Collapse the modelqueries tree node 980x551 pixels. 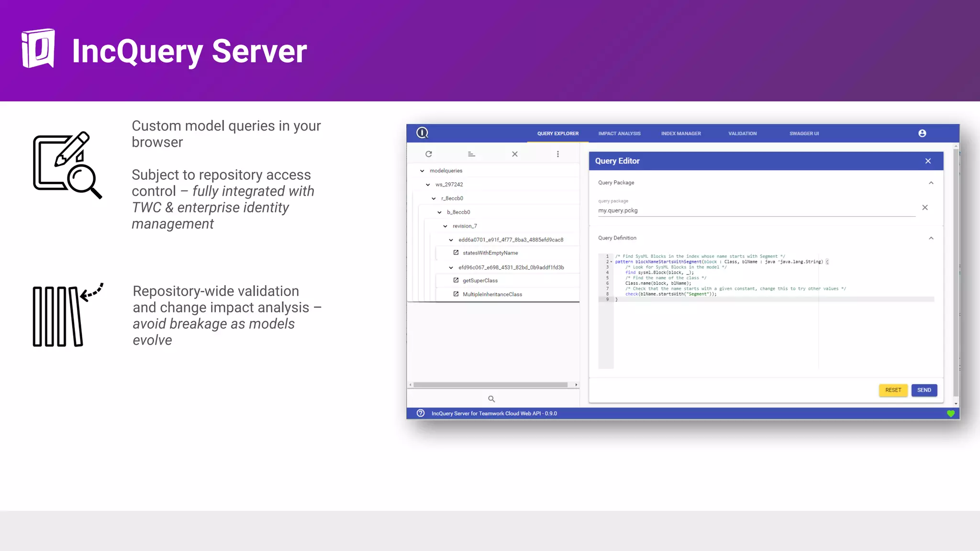[x=422, y=171]
